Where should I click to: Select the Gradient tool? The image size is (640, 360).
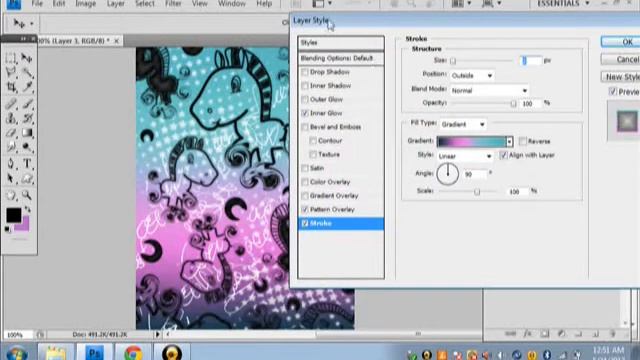[27, 133]
